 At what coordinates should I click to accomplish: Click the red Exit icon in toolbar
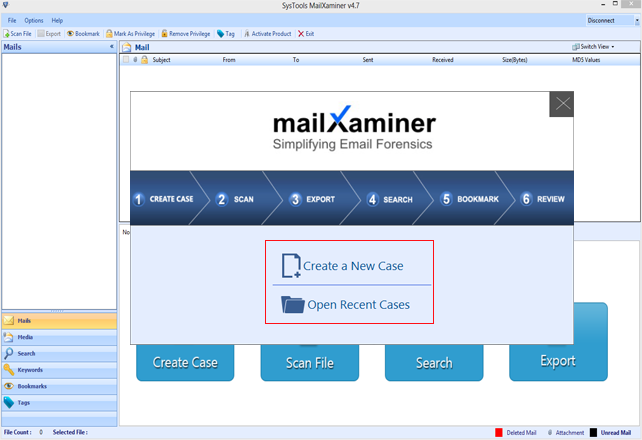[x=301, y=34]
